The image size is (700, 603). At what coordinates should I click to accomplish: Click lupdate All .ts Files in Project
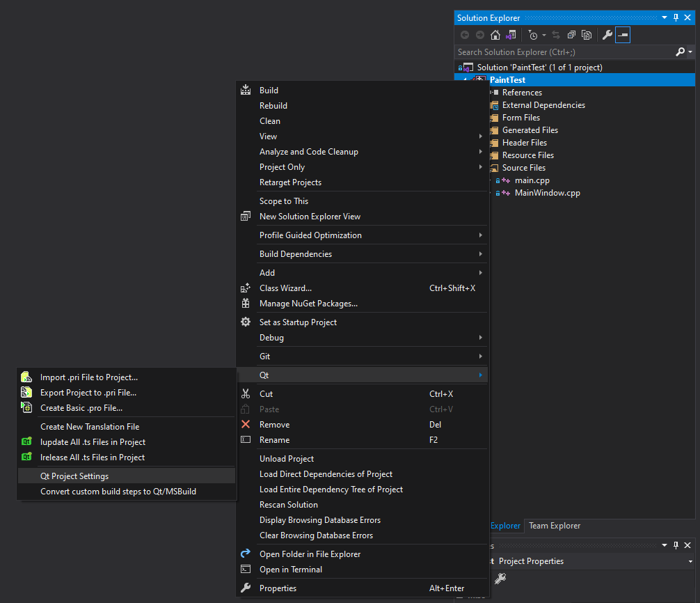pos(127,442)
